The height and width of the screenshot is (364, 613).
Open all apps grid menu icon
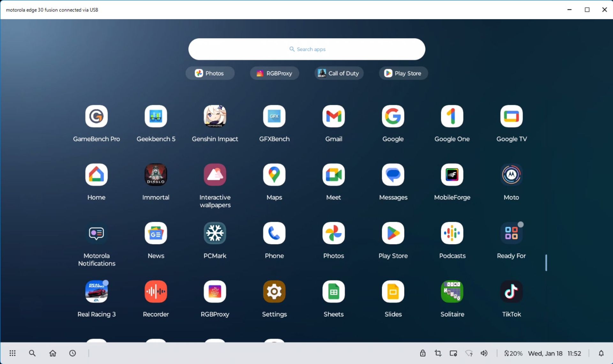(12, 353)
